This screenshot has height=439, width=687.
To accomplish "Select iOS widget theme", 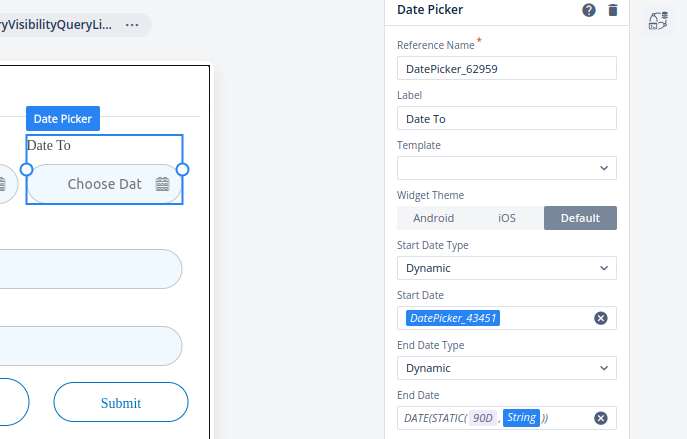I will [x=507, y=218].
